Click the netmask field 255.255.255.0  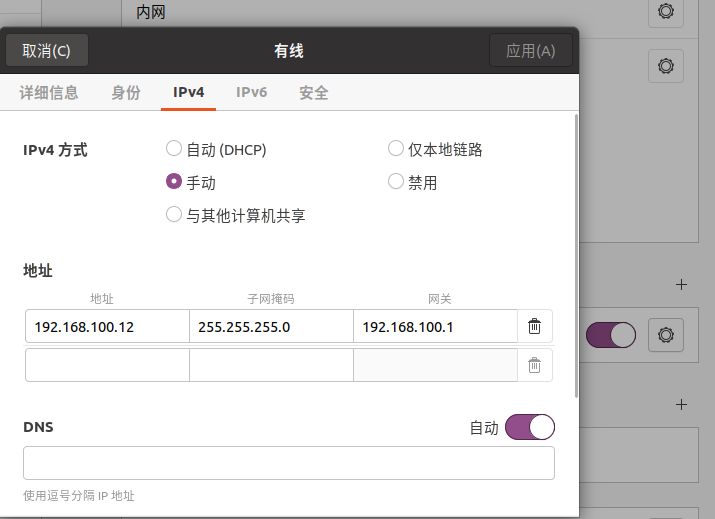coord(271,326)
